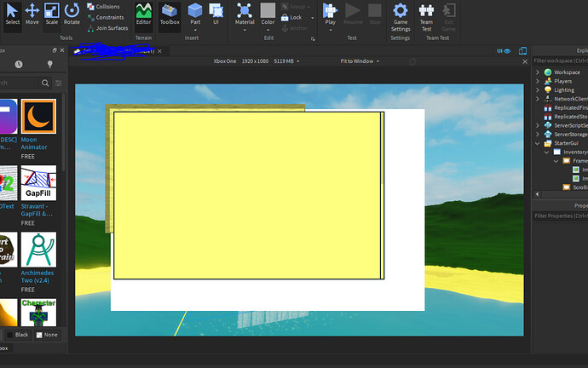Toggle Collisions option
Viewport: 588px width, 368px height.
[103, 7]
